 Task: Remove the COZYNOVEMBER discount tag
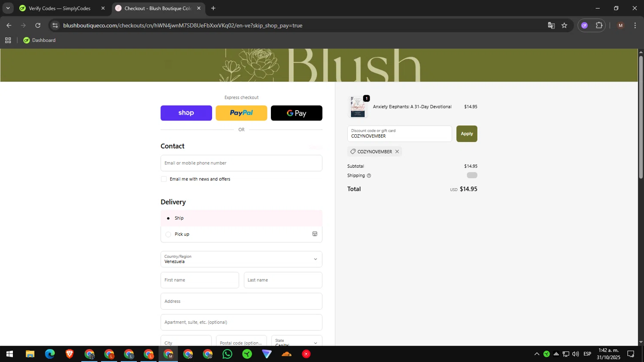[397, 151]
